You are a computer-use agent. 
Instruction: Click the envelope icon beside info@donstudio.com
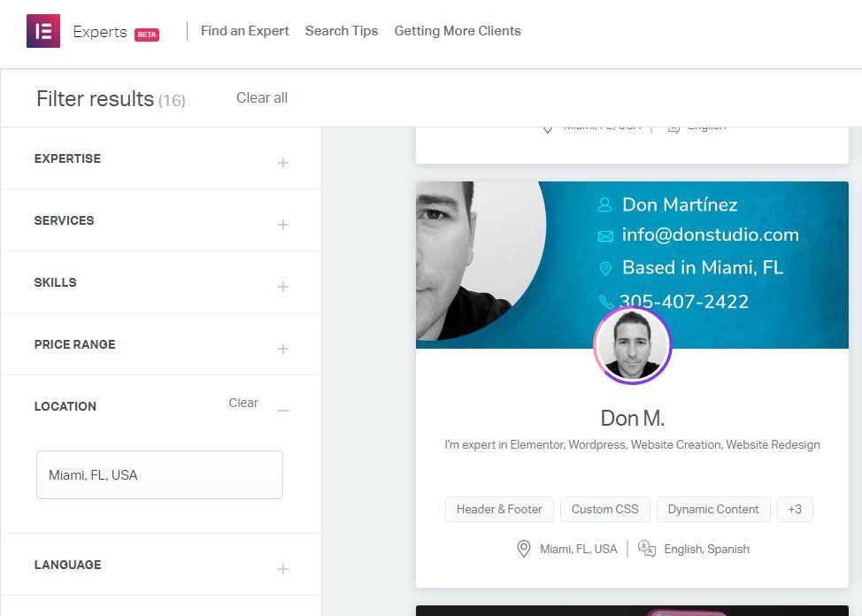pyautogui.click(x=605, y=236)
